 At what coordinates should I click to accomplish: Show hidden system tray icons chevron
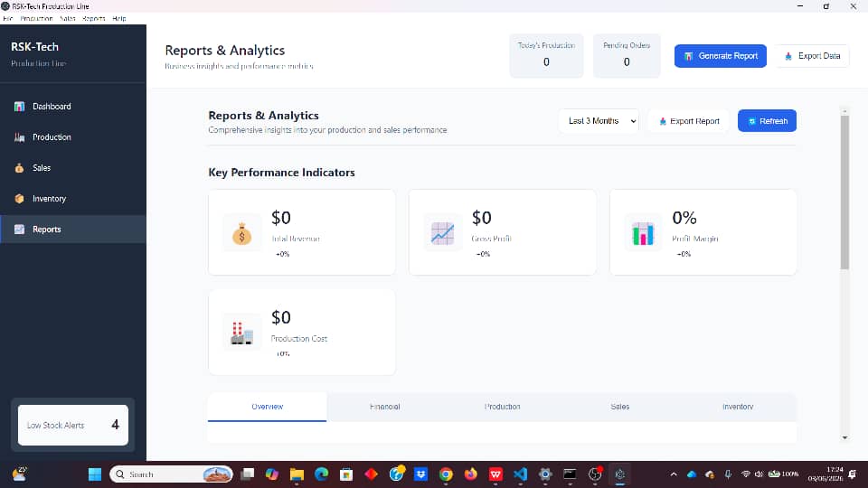coord(674,474)
